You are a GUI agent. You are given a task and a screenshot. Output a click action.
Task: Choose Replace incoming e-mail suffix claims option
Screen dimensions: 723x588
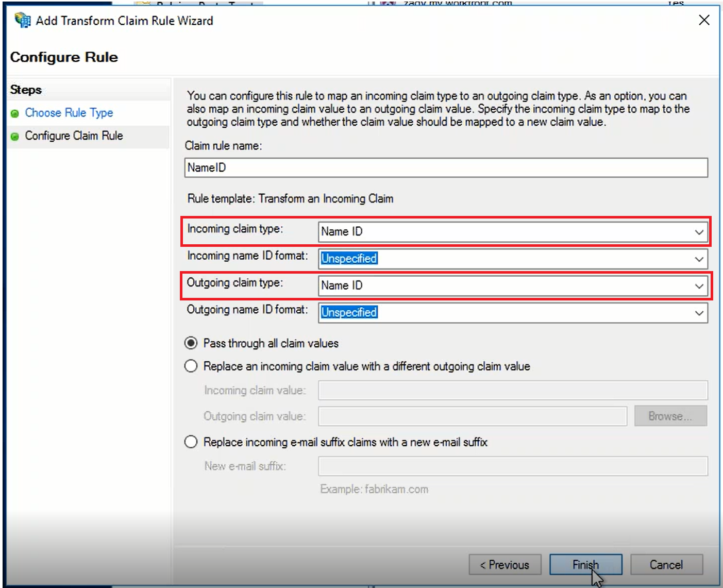191,442
